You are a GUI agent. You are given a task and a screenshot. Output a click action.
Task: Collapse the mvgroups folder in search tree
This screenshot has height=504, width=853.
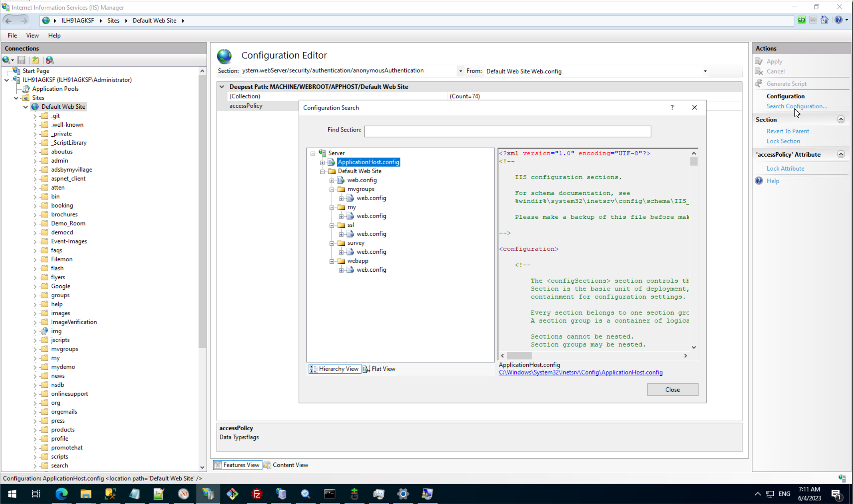coord(332,190)
